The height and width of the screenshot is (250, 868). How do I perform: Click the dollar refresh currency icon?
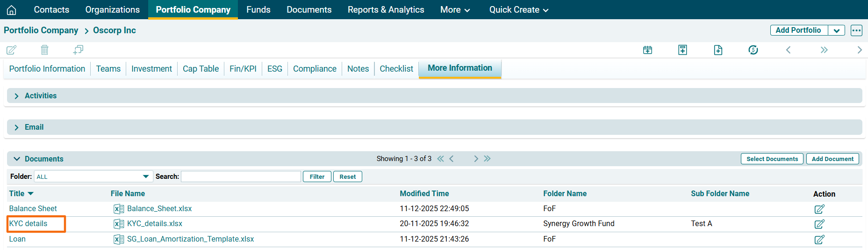point(753,50)
